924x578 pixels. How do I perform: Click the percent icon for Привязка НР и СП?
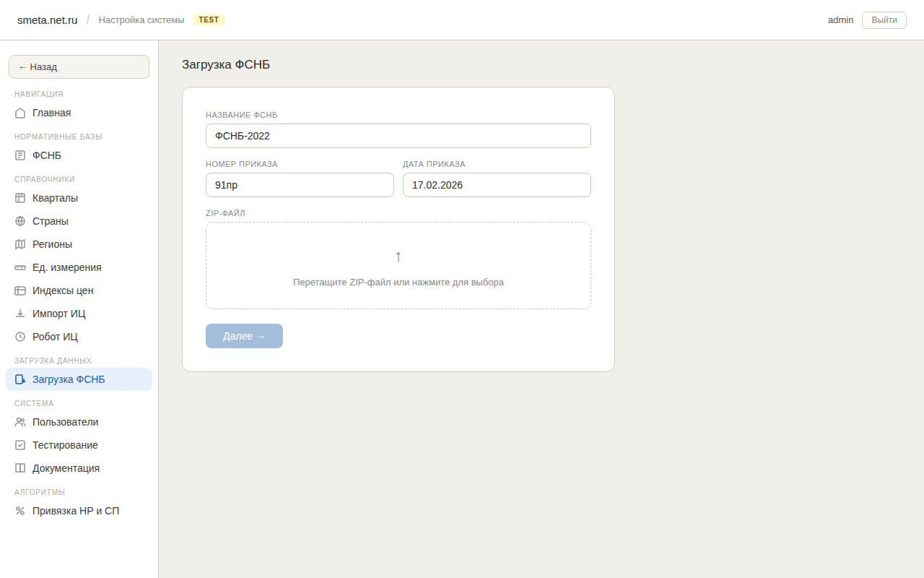[20, 511]
